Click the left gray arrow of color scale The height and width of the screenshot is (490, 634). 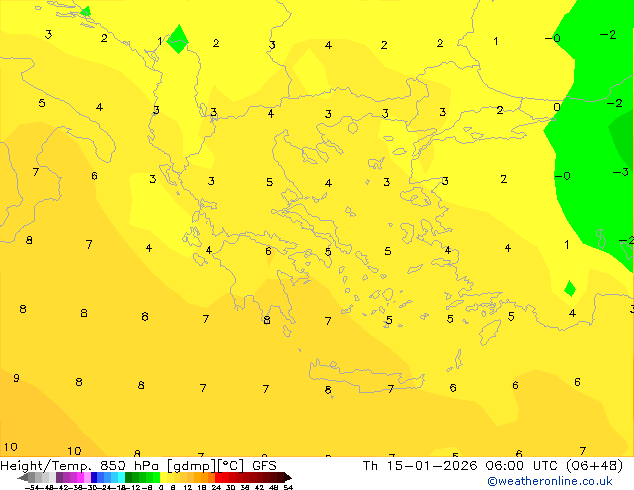(23, 477)
